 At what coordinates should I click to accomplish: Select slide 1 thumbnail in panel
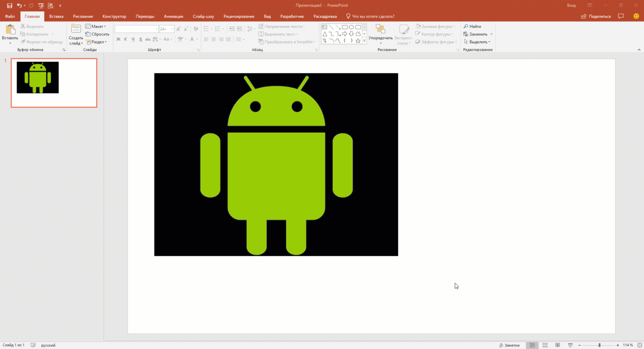[54, 83]
